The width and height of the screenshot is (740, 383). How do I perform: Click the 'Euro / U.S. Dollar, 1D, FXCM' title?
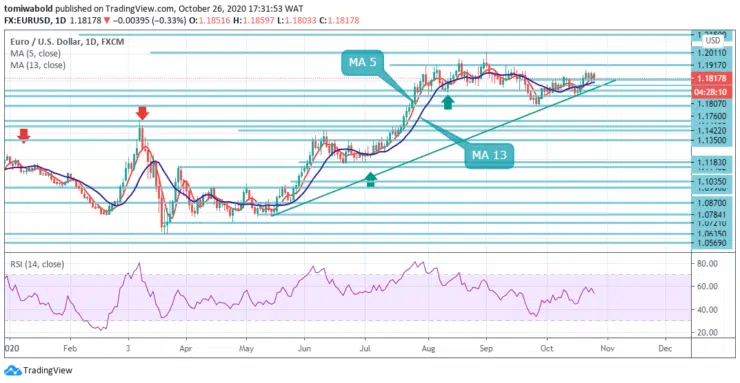tap(67, 42)
